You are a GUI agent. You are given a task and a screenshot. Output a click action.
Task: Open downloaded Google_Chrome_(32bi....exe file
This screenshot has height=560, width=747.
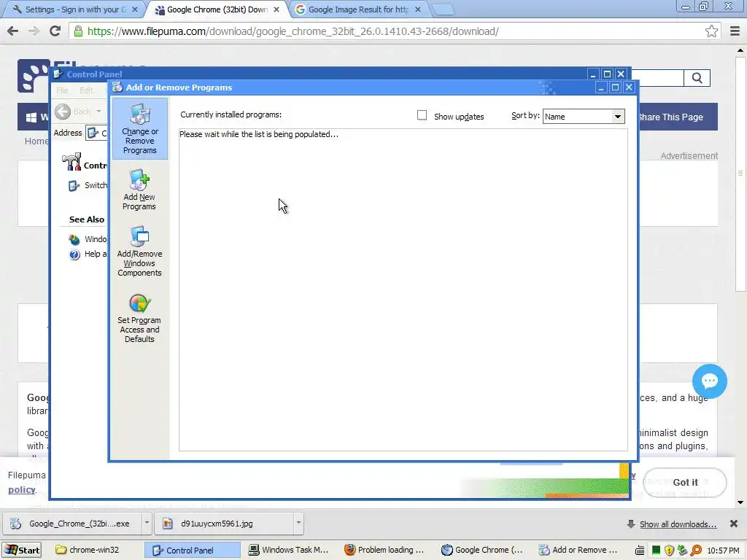click(72, 524)
